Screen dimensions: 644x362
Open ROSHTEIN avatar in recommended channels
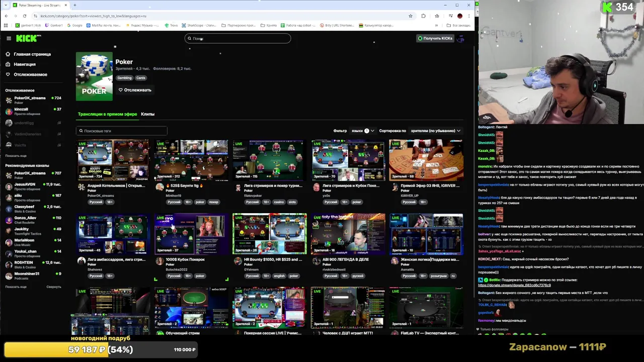tap(9, 264)
